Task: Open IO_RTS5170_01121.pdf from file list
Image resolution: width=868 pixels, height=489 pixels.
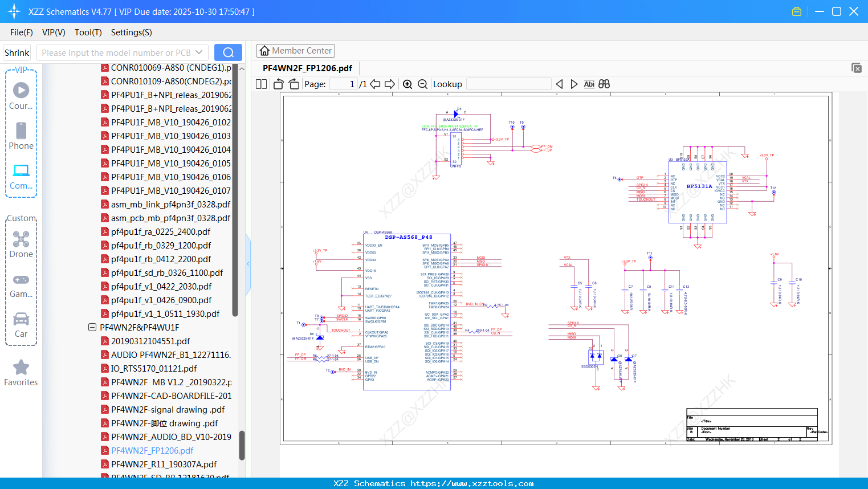Action: coord(154,369)
